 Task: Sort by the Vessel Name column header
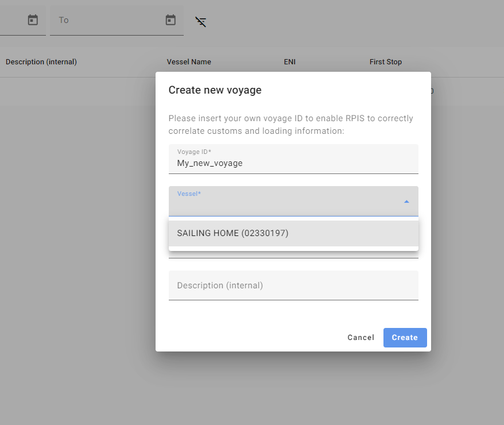189,62
